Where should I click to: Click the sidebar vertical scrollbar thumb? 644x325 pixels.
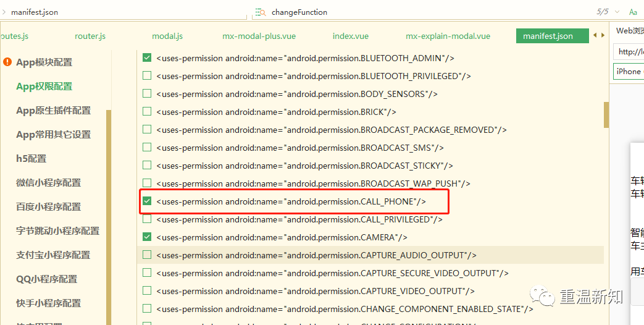tap(109, 217)
